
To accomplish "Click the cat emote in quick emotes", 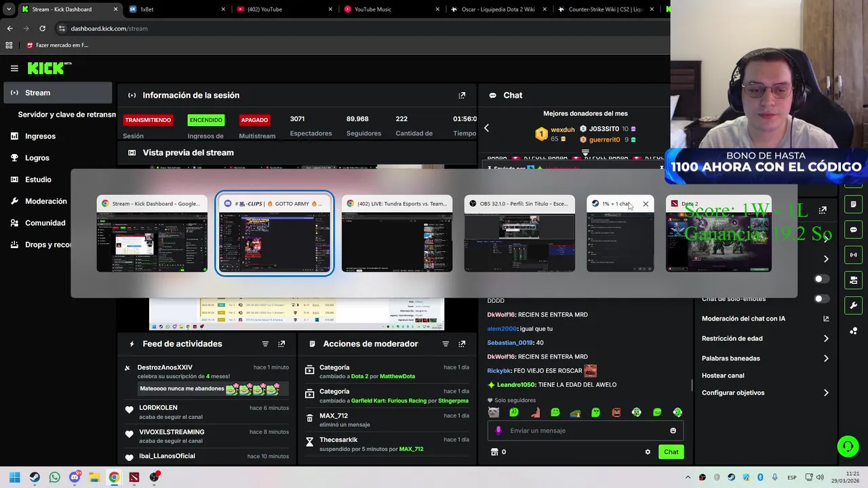I will [x=493, y=412].
